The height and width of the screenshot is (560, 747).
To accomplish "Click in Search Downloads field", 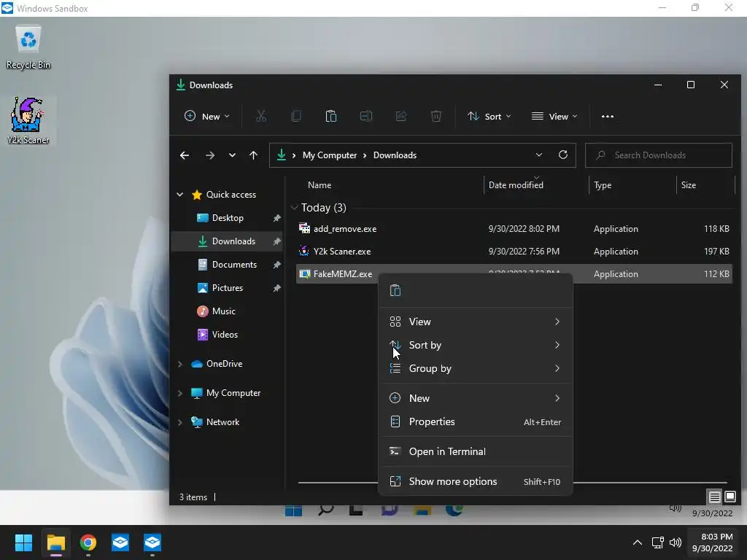I will tap(659, 155).
